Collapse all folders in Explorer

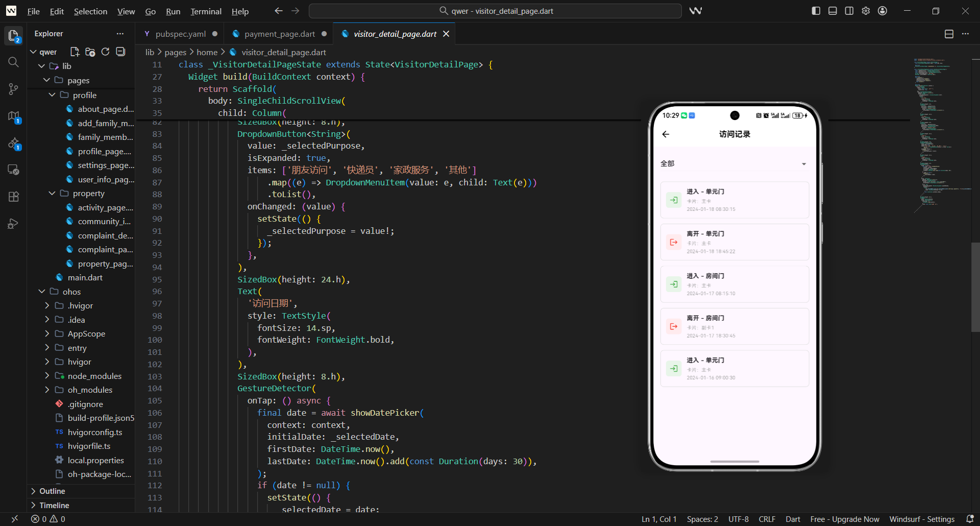coord(120,52)
